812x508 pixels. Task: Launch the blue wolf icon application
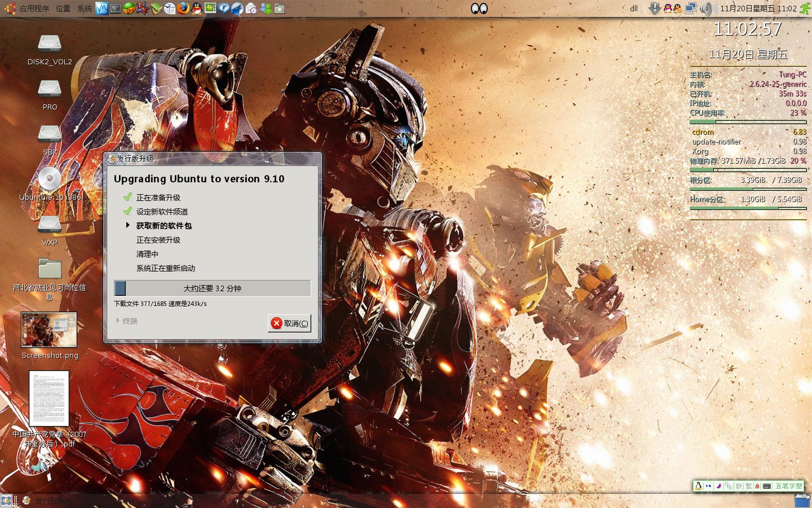237,8
